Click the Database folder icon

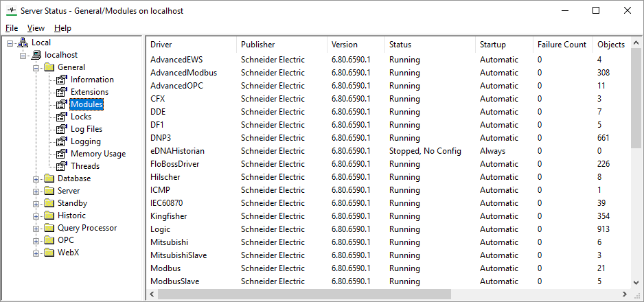click(x=49, y=178)
